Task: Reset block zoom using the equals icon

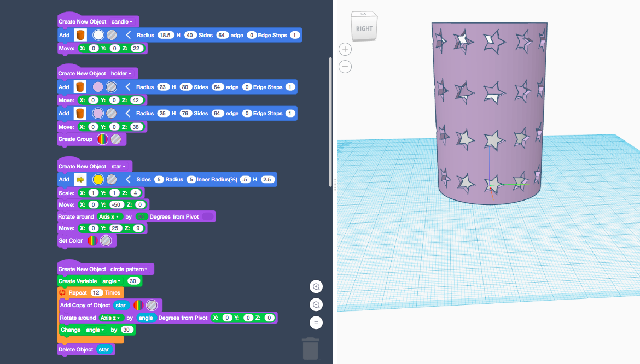Action: click(x=316, y=322)
